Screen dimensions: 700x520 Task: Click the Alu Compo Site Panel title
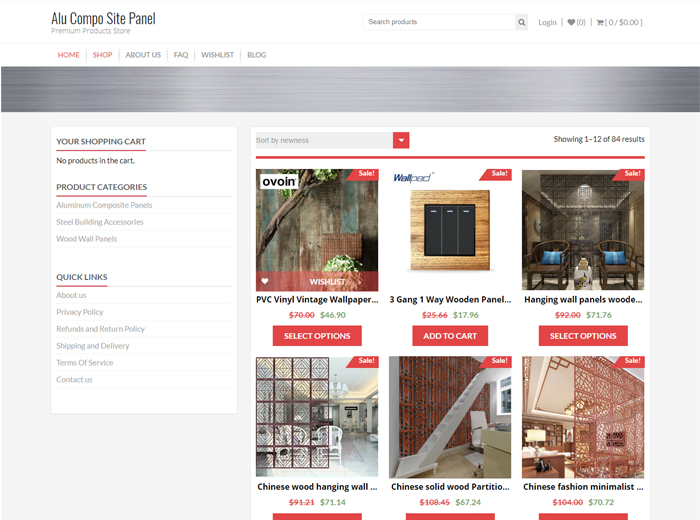(103, 18)
